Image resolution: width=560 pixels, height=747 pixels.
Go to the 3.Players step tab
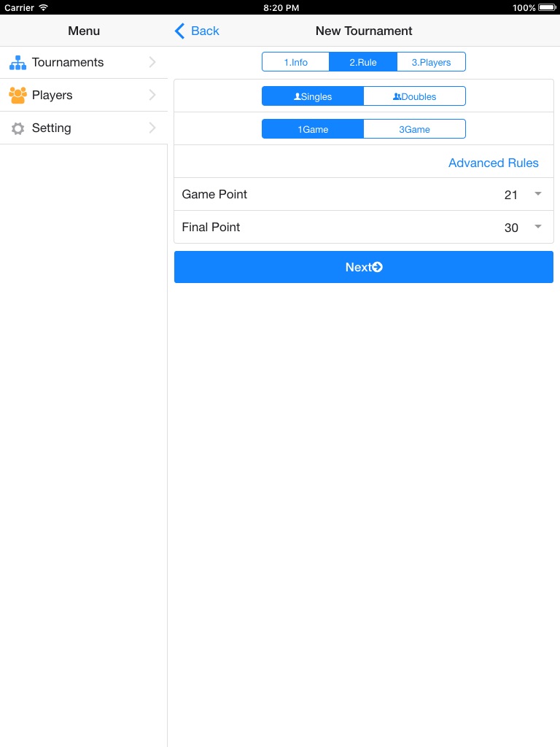click(431, 62)
